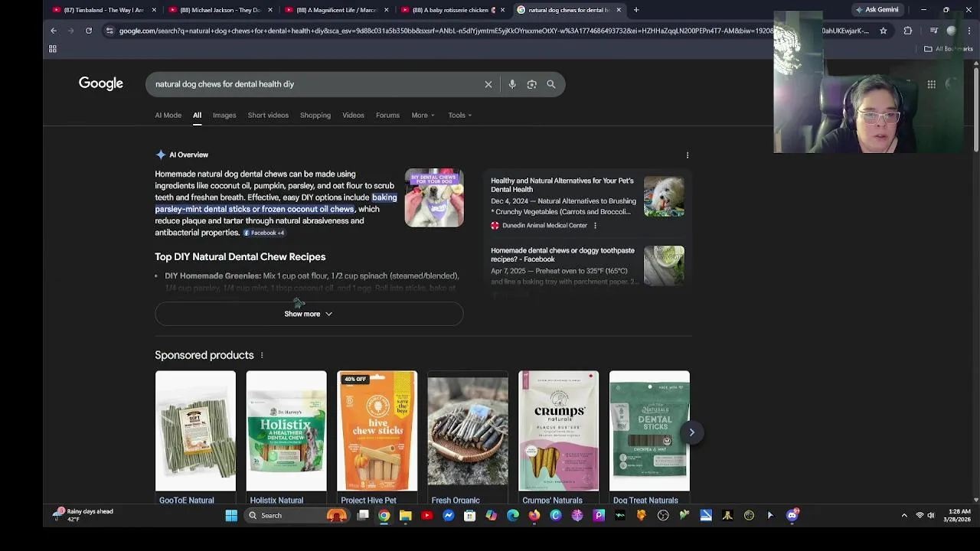Start voice search with the microphone icon

512,84
